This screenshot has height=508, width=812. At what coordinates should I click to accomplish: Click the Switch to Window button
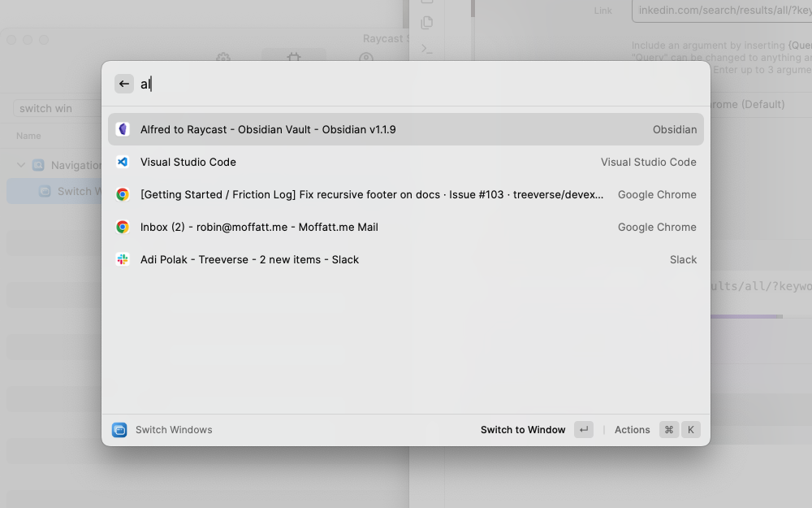523,430
